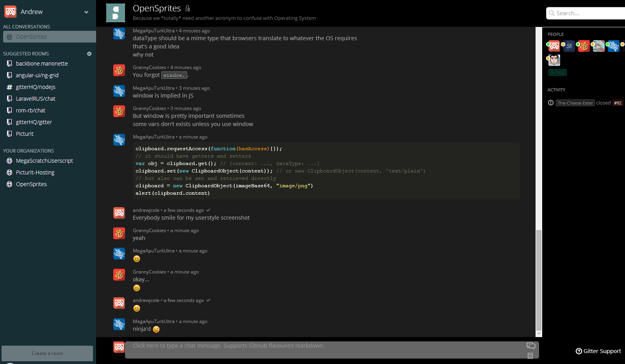Click the grin emoji posted by MegaApuTurkUltra
The height and width of the screenshot is (364, 625).
[137, 259]
